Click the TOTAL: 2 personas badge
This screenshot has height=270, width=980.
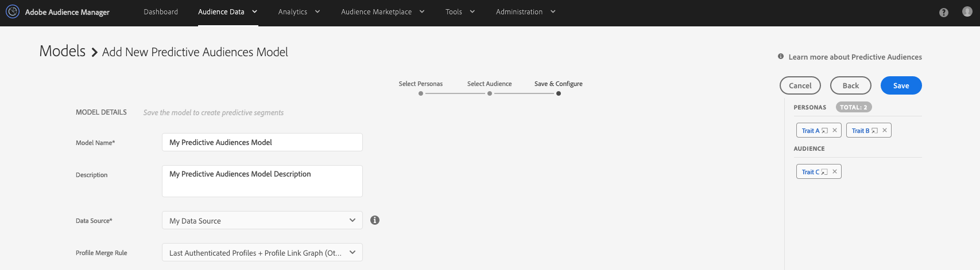pos(854,107)
